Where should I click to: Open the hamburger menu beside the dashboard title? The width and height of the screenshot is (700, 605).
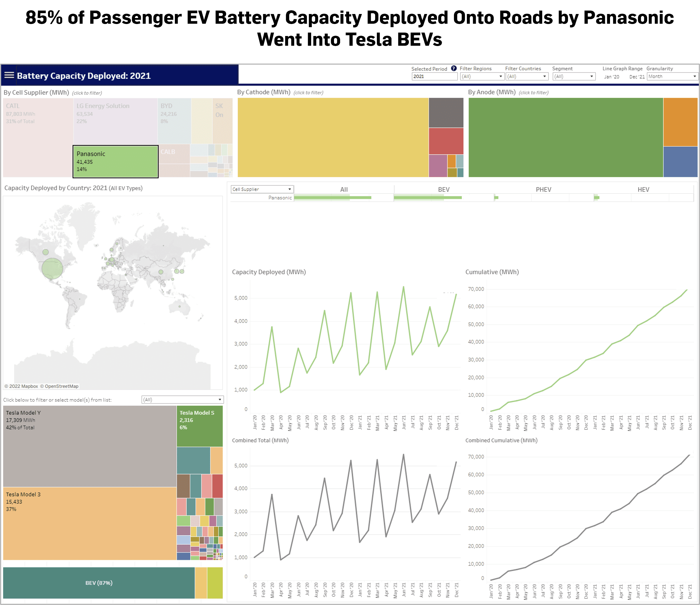(x=9, y=75)
